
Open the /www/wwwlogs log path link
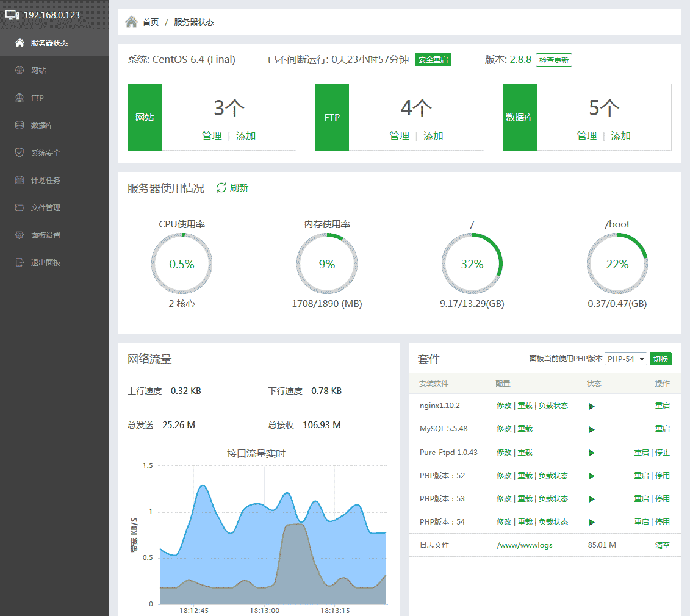point(524,545)
